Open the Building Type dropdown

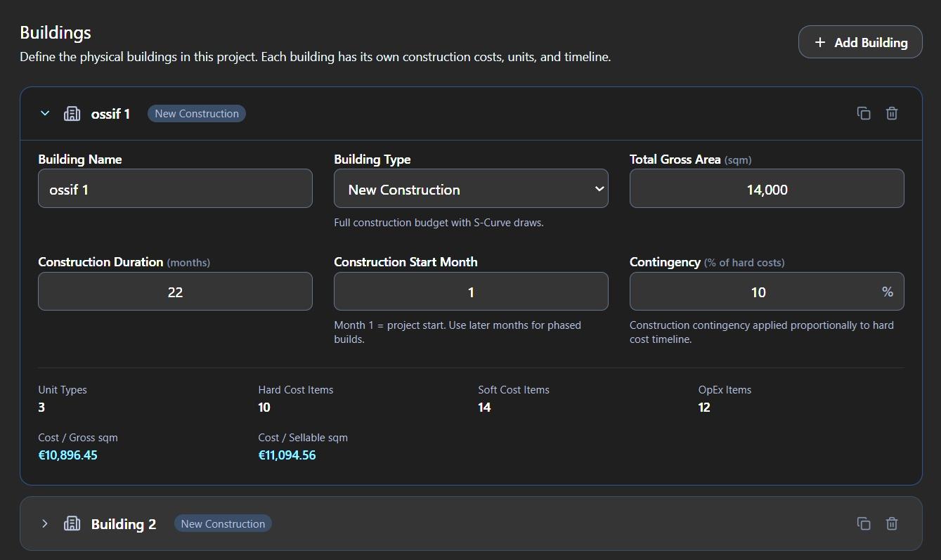click(471, 188)
